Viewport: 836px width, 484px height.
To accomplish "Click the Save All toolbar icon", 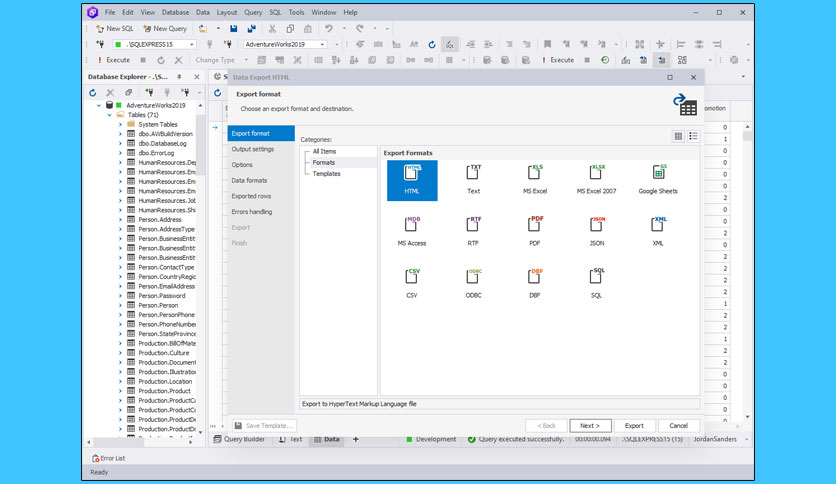I will tap(252, 29).
